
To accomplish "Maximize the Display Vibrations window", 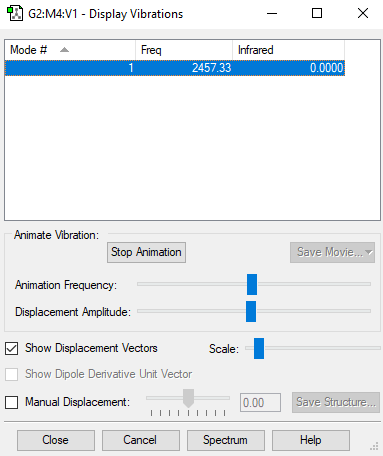I will click(317, 14).
